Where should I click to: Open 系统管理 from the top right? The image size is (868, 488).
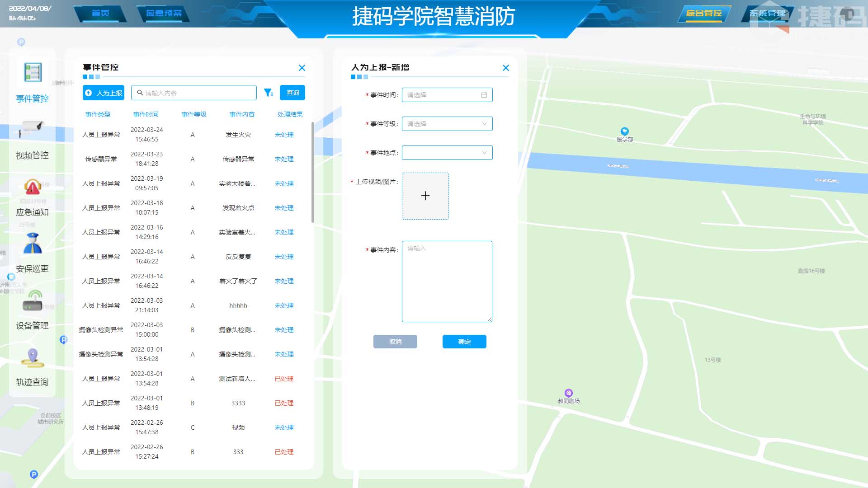tap(768, 14)
